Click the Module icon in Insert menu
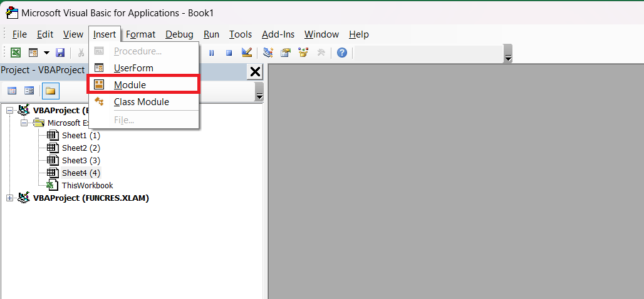The image size is (644, 299). (99, 84)
